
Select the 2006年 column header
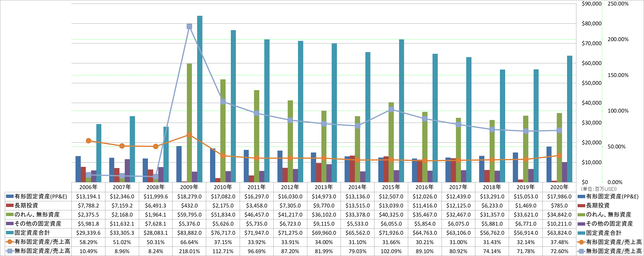click(x=88, y=187)
